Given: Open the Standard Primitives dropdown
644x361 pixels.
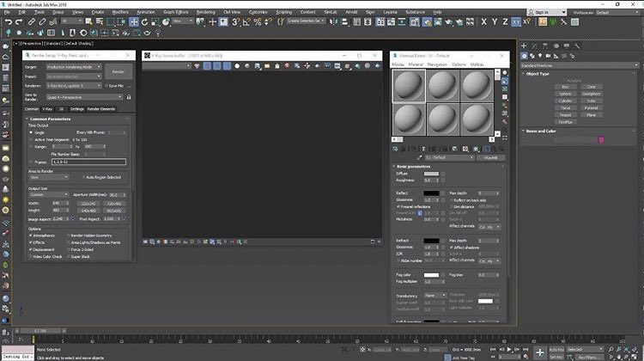Looking at the screenshot, I should (579, 65).
